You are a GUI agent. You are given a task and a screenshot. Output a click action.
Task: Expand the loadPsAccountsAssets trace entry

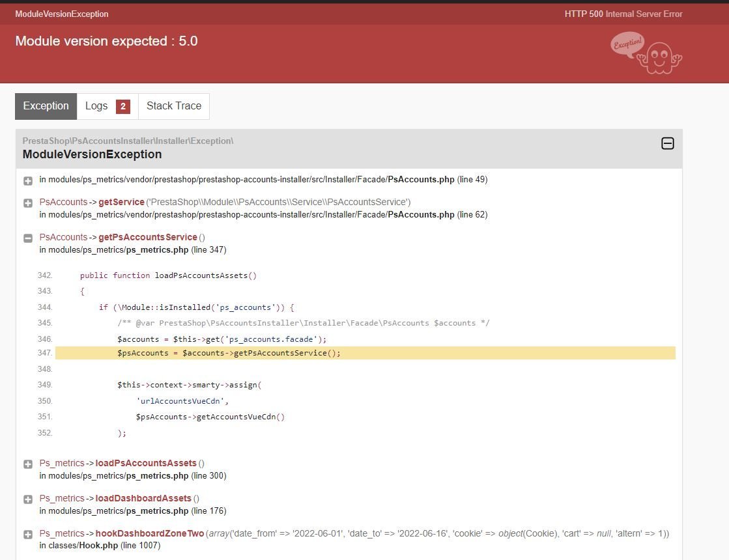[28, 464]
